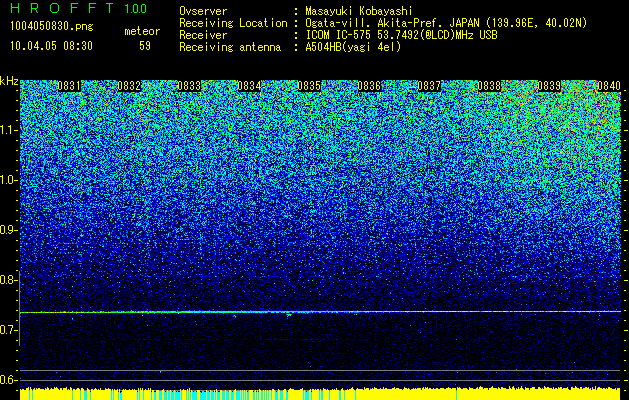Click the 0832 time marker
The image size is (629, 400).
(129, 86)
